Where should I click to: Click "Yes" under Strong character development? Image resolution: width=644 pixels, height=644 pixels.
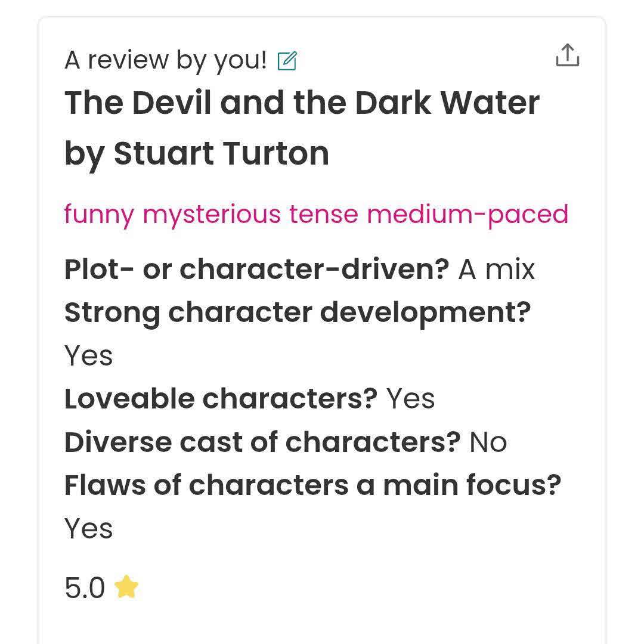tap(88, 355)
